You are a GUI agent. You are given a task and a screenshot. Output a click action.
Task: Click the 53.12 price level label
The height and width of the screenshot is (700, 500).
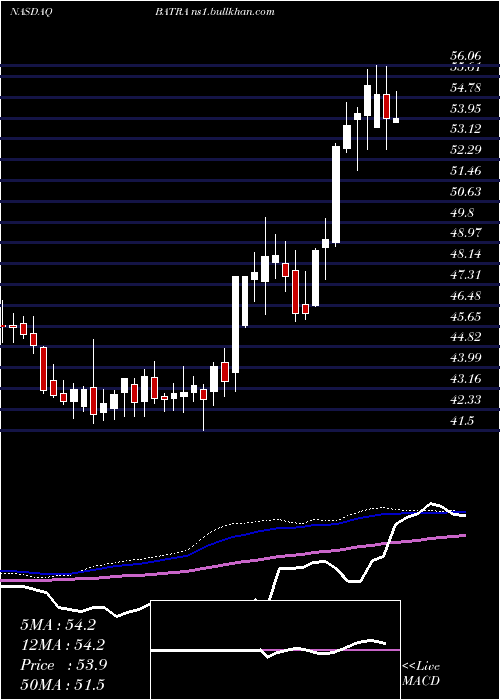(x=466, y=129)
